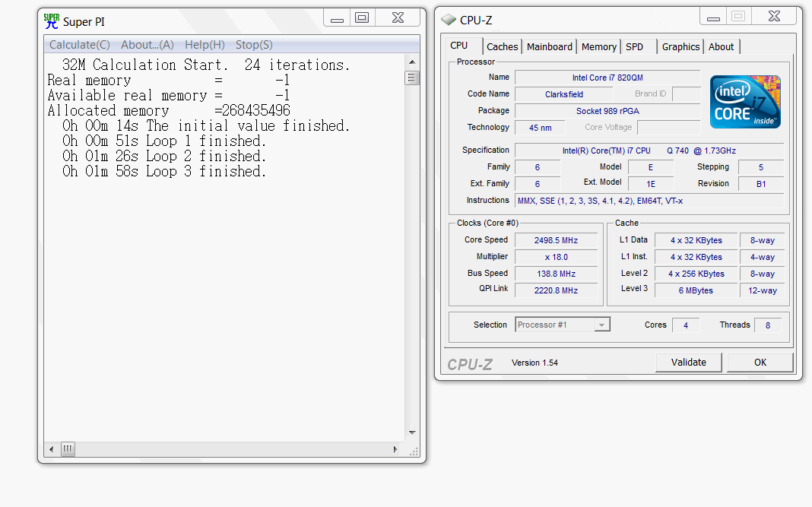Click the L1 Inst. '4-way' value
The image size is (812, 507).
pyautogui.click(x=763, y=257)
